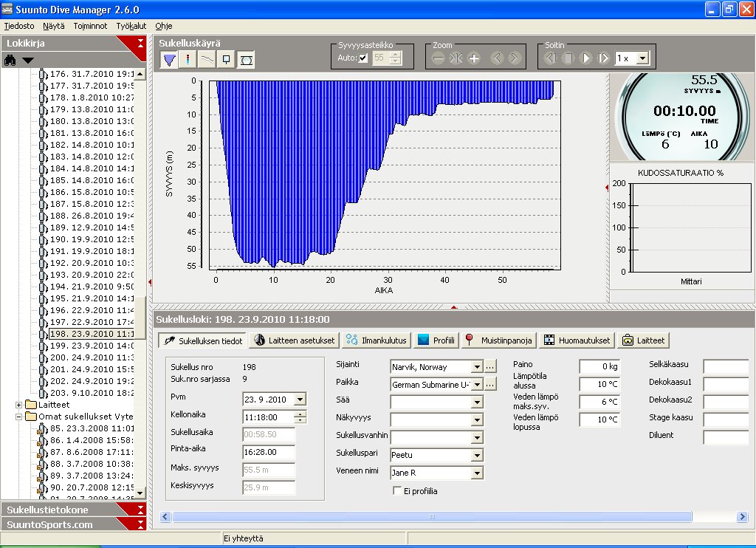This screenshot has width=756, height=548.
Task: Click the red X on SuuntoSports.com panel
Action: [140, 524]
